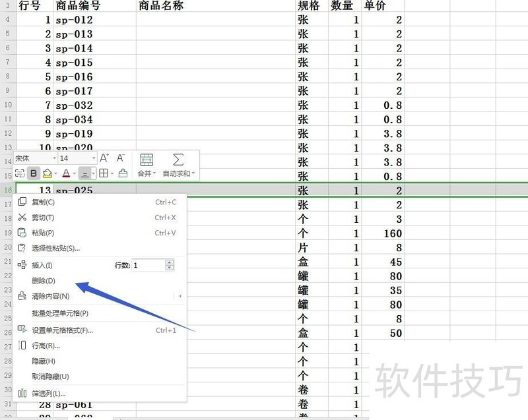Click cell sp-012
The height and width of the screenshot is (420, 528).
(94, 20)
